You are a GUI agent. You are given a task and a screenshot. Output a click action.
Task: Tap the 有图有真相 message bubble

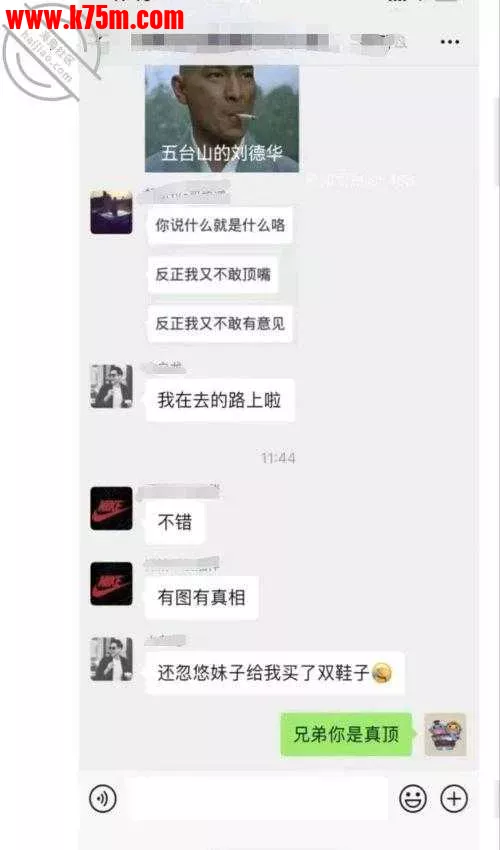[202, 598]
